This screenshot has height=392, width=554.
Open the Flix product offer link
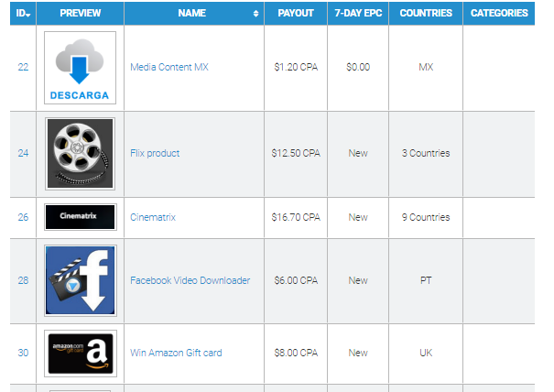(155, 153)
